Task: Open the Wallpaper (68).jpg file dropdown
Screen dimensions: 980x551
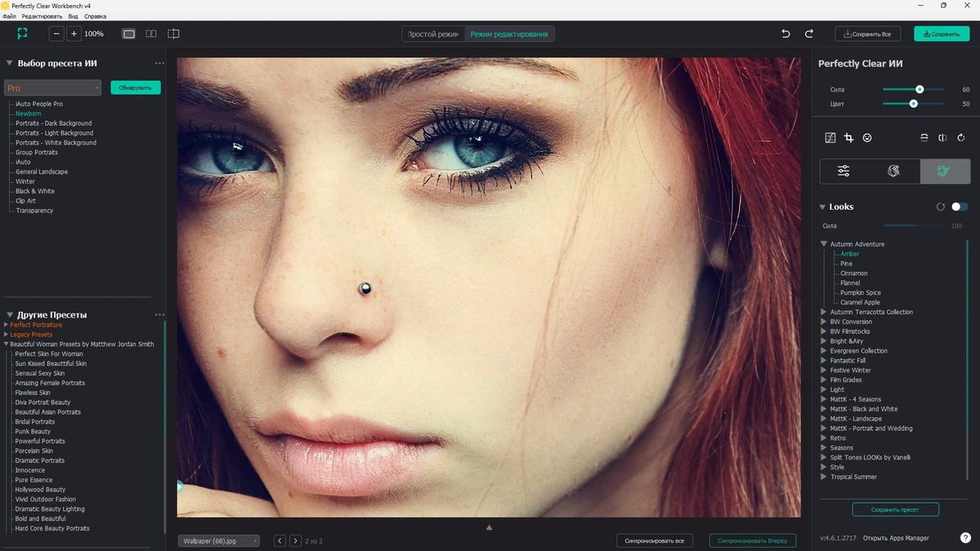Action: point(219,540)
